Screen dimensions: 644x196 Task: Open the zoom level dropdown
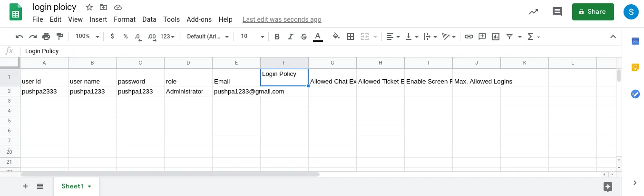88,37
